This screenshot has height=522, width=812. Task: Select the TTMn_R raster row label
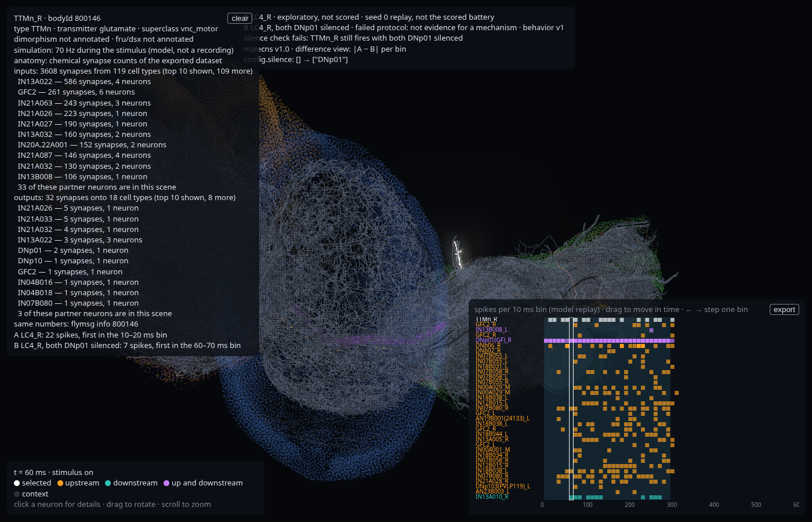486,320
